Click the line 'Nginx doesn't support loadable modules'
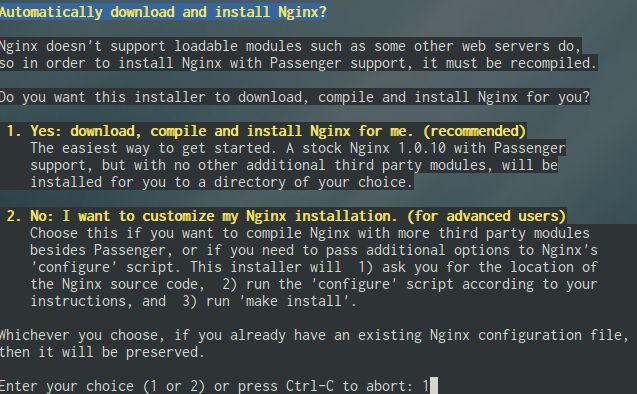This screenshot has height=394, width=637. pyautogui.click(x=291, y=46)
